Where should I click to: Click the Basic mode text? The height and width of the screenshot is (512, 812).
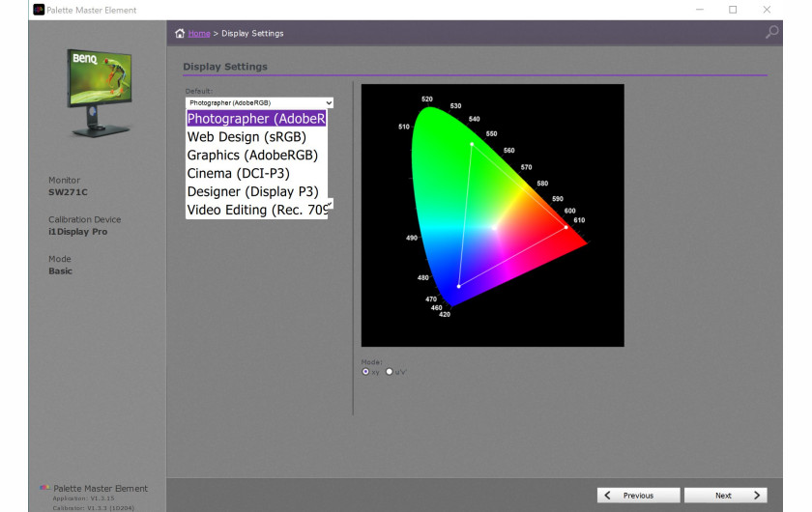(60, 270)
